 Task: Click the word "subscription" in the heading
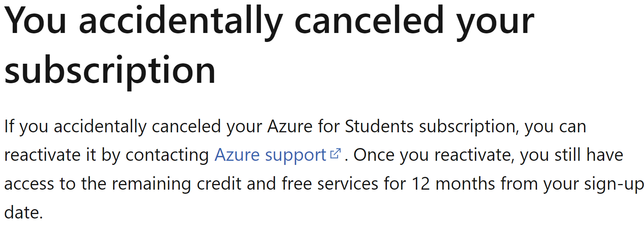[110, 71]
